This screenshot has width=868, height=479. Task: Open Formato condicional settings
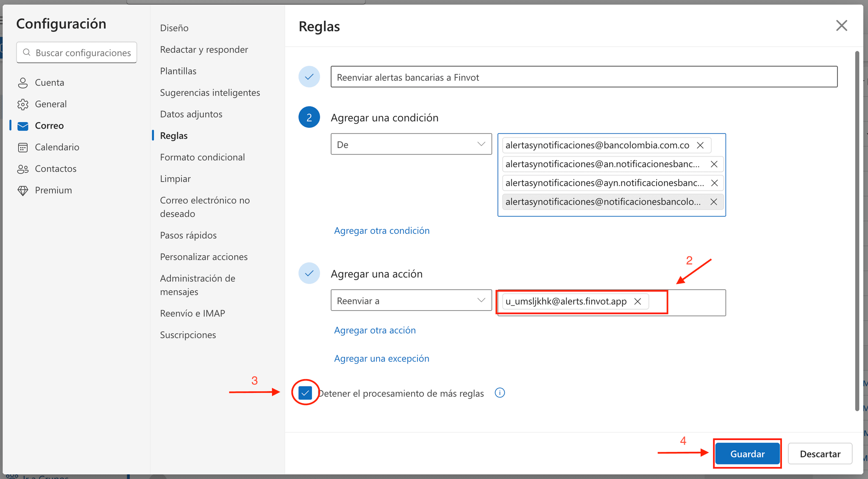tap(202, 157)
